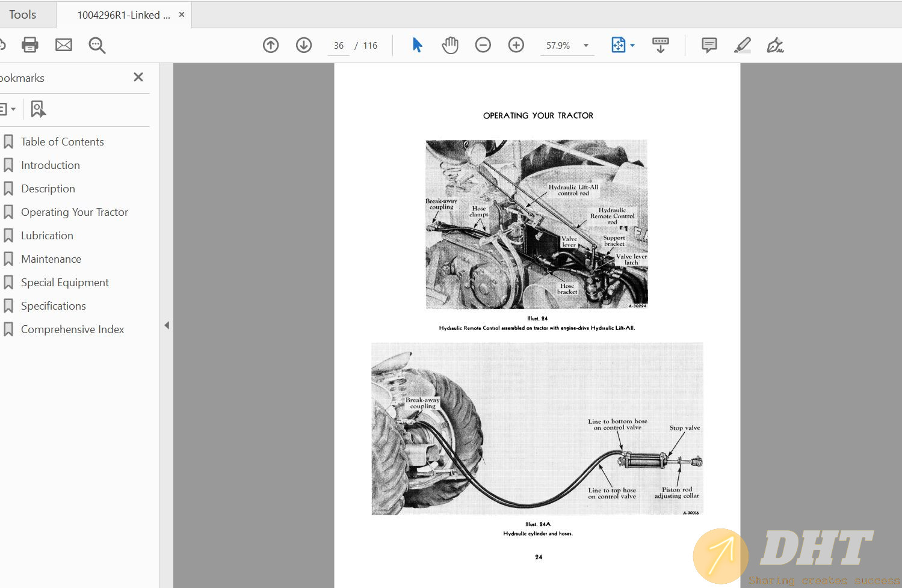Image resolution: width=902 pixels, height=588 pixels.
Task: Activate the Hand pan tool
Action: pos(450,45)
